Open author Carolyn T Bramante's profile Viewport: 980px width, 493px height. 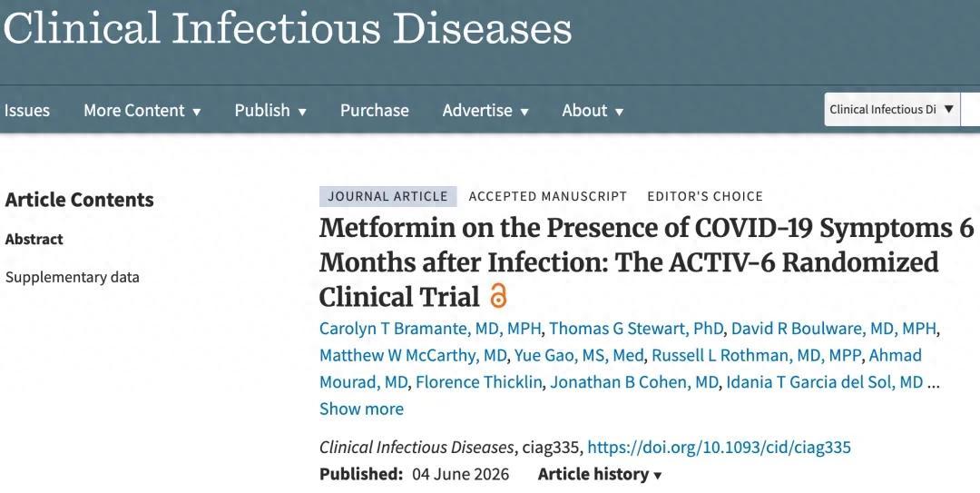pyautogui.click(x=431, y=329)
